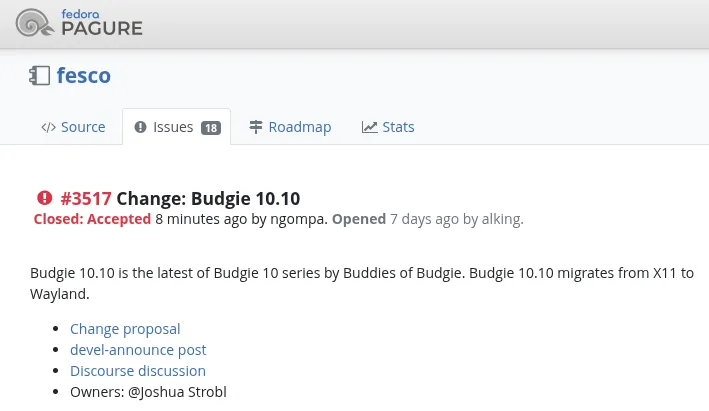Open the Issues tab
Viewport: 709px width, 411px height.
click(177, 127)
